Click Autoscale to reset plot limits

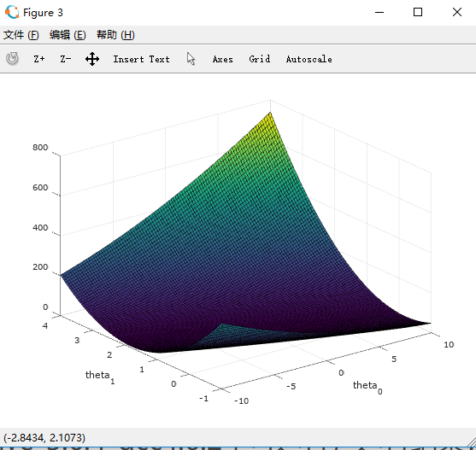click(309, 59)
